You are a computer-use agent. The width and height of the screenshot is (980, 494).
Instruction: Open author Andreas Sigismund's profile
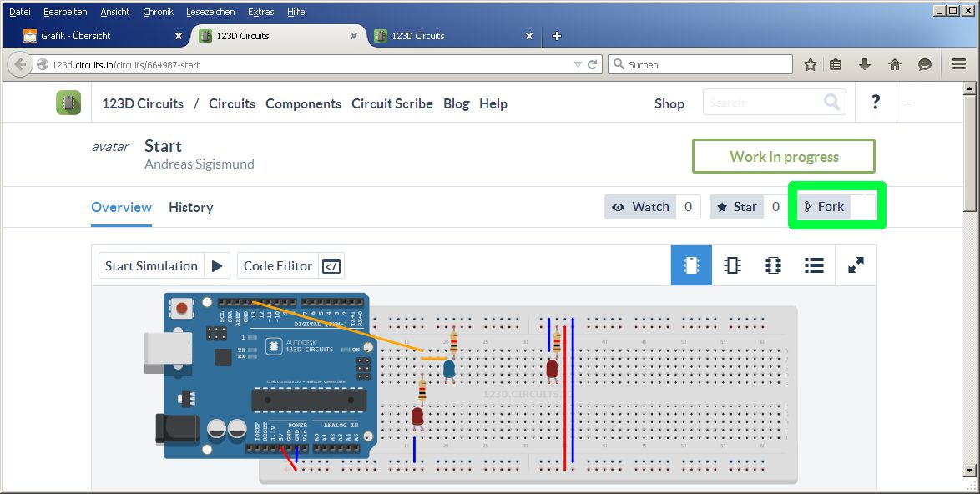(x=200, y=164)
